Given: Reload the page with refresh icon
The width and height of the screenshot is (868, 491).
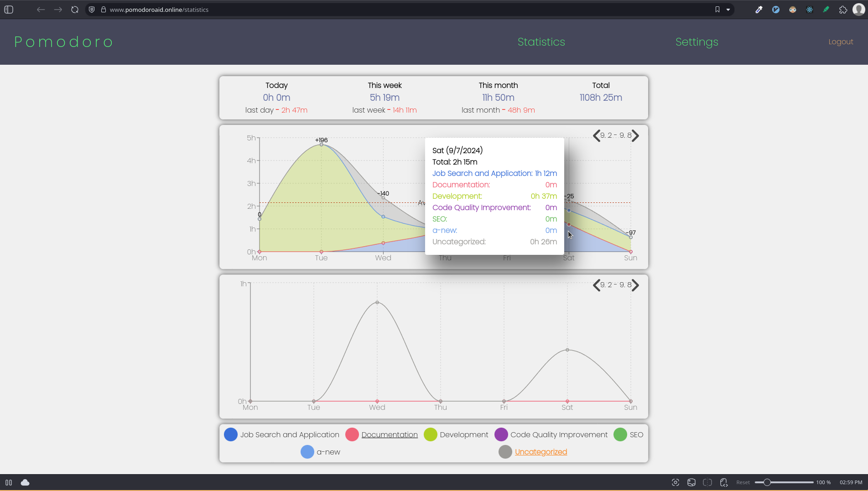Looking at the screenshot, I should [x=75, y=10].
